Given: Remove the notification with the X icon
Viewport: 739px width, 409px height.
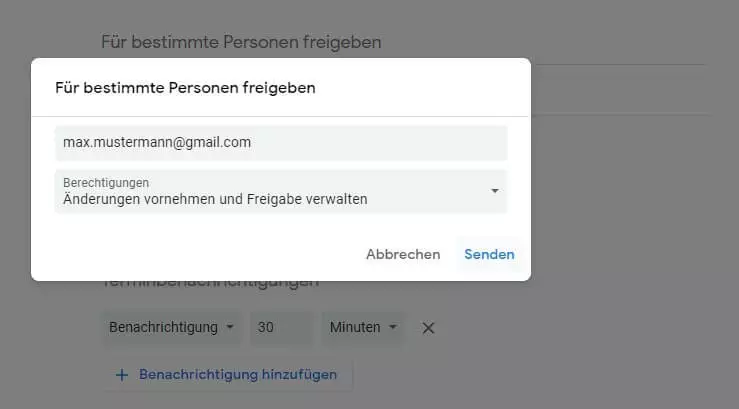Looking at the screenshot, I should coord(428,327).
